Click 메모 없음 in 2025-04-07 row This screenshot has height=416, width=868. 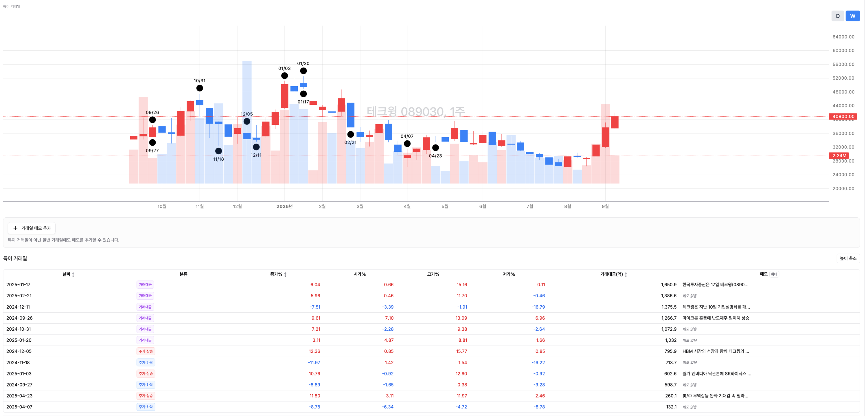(689, 407)
